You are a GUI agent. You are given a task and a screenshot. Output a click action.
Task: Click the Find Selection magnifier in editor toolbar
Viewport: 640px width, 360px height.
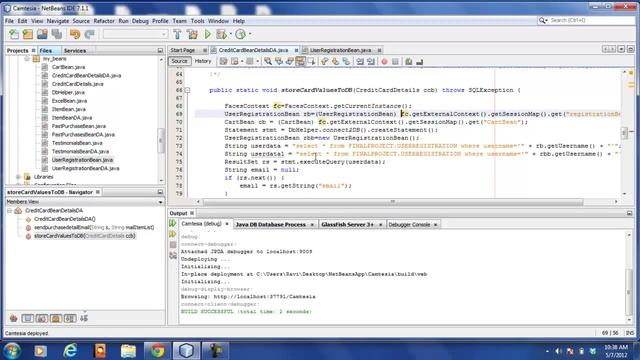tap(268, 62)
